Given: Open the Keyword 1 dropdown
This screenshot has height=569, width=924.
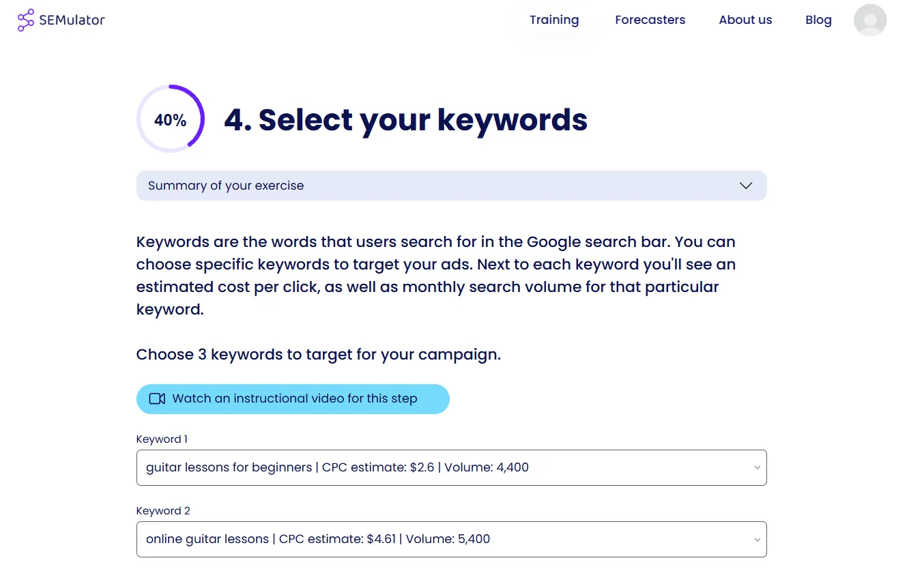Looking at the screenshot, I should (x=452, y=467).
